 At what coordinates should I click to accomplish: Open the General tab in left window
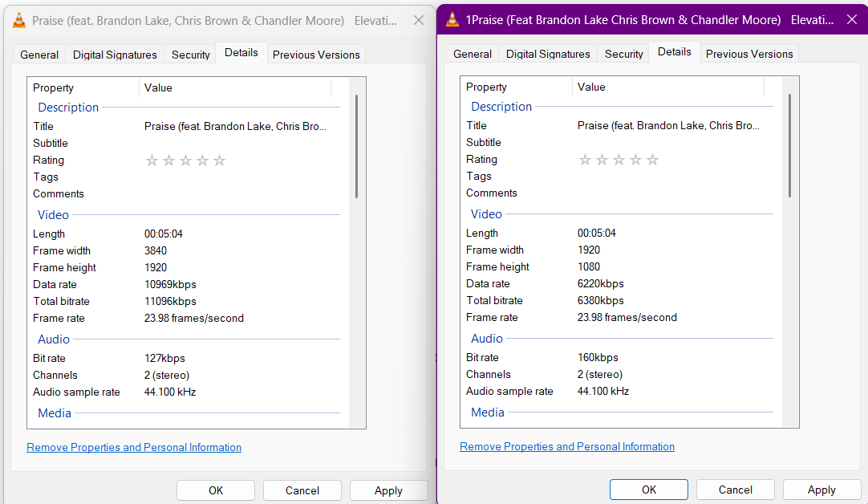pyautogui.click(x=39, y=55)
